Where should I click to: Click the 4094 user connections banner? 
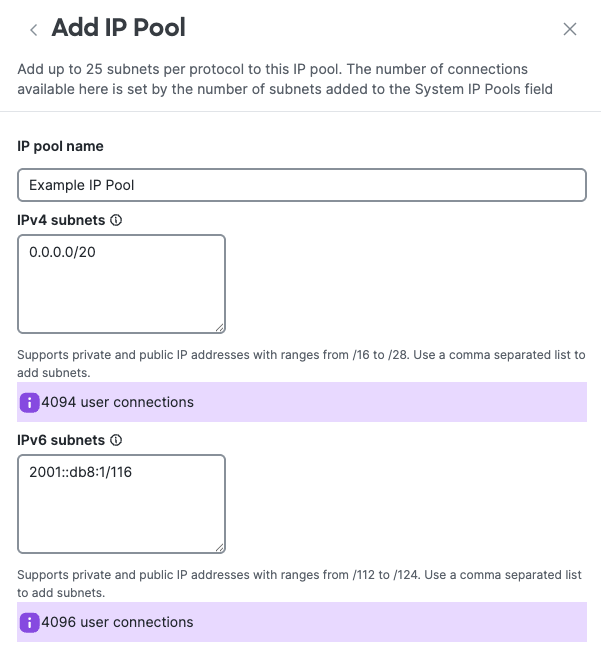(x=300, y=402)
